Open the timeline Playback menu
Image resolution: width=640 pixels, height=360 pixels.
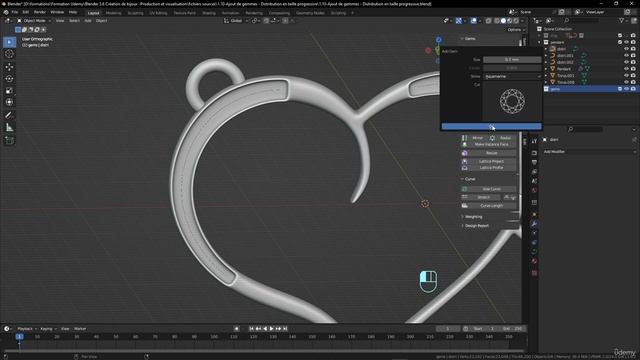click(26, 329)
